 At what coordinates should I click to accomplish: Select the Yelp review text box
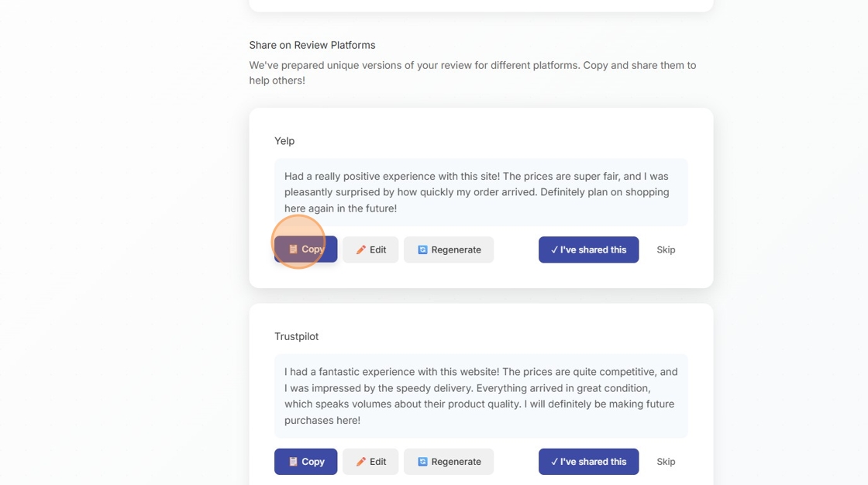[x=480, y=191]
